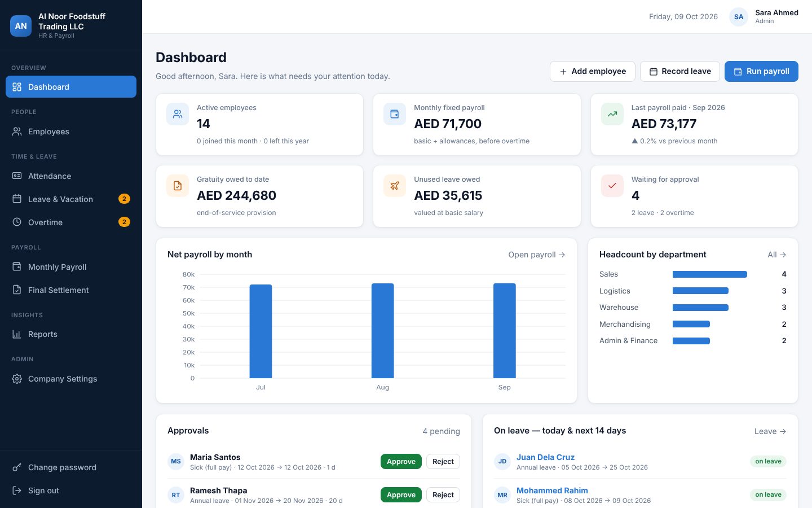Viewport: 812px width, 508px height.
Task: Click the Change password key icon
Action: tap(17, 467)
